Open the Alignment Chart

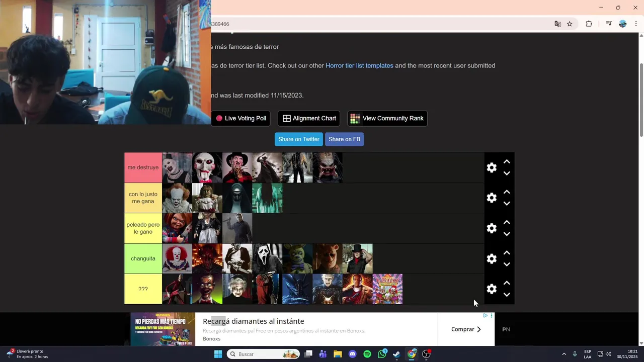click(x=309, y=118)
